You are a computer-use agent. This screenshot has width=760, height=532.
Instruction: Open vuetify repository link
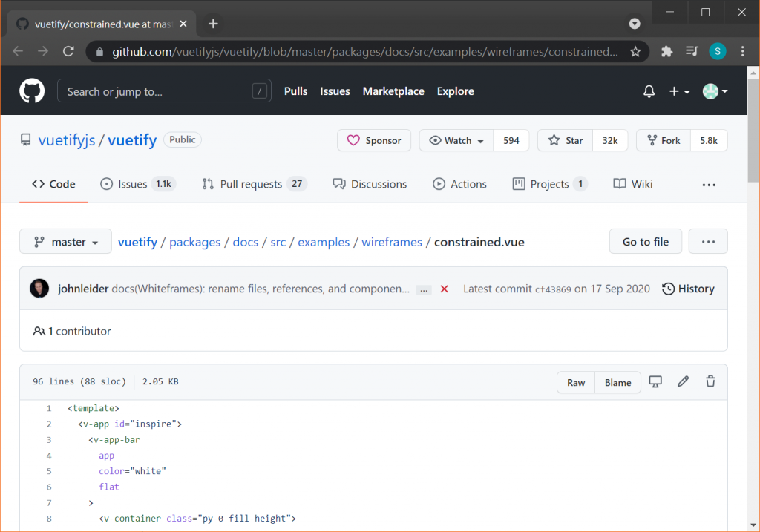132,140
